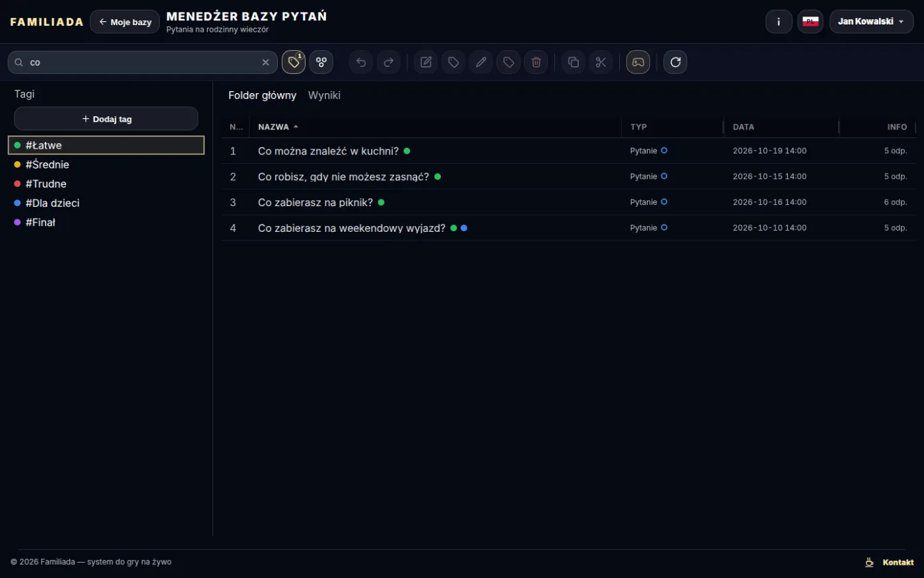Click the copy icon in toolbar
The width and height of the screenshot is (924, 578).
pyautogui.click(x=574, y=62)
